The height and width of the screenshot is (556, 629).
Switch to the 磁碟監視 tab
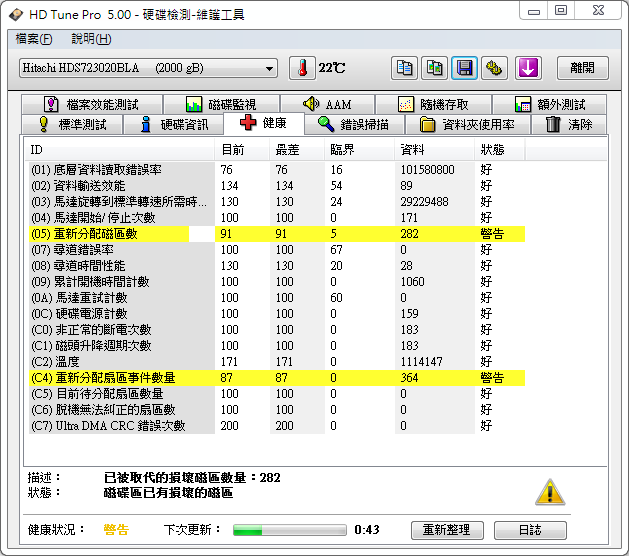[221, 105]
